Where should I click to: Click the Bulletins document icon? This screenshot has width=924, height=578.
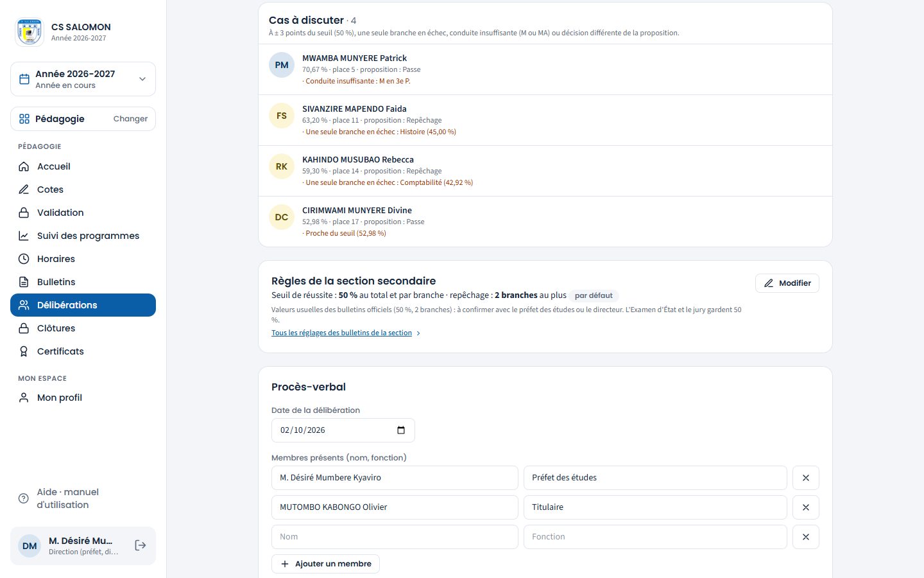tap(24, 282)
